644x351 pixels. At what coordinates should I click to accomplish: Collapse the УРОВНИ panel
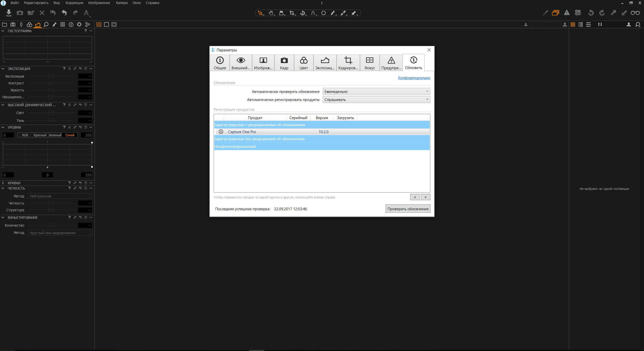[x=3, y=127]
